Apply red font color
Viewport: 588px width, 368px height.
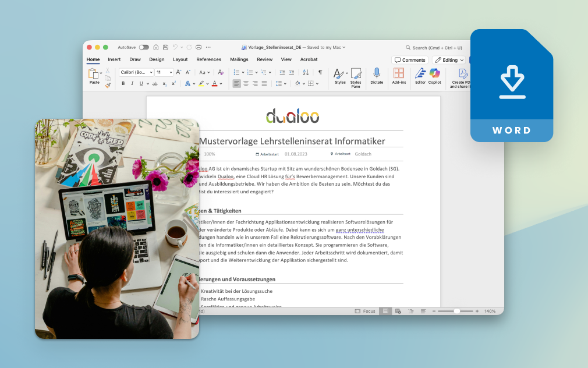click(x=214, y=84)
